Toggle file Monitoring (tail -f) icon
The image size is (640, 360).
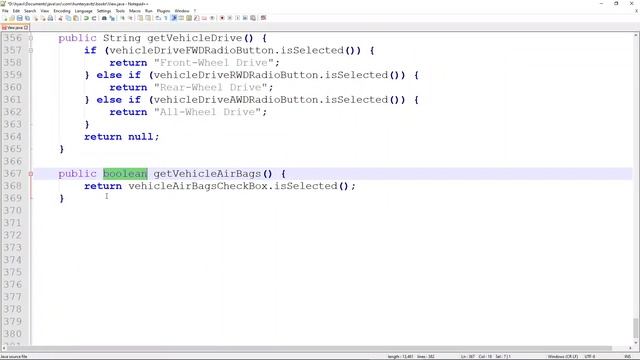(x=212, y=18)
